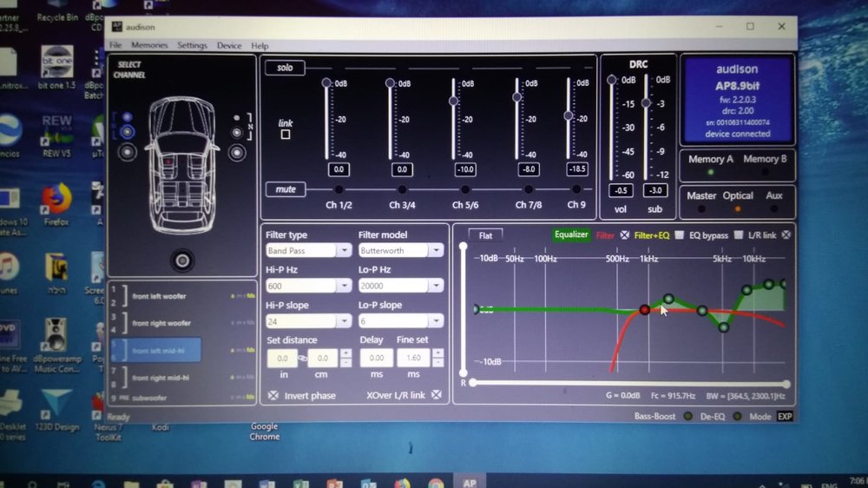Image resolution: width=868 pixels, height=488 pixels.
Task: Open Recycle Bin on desktop
Action: point(57,11)
